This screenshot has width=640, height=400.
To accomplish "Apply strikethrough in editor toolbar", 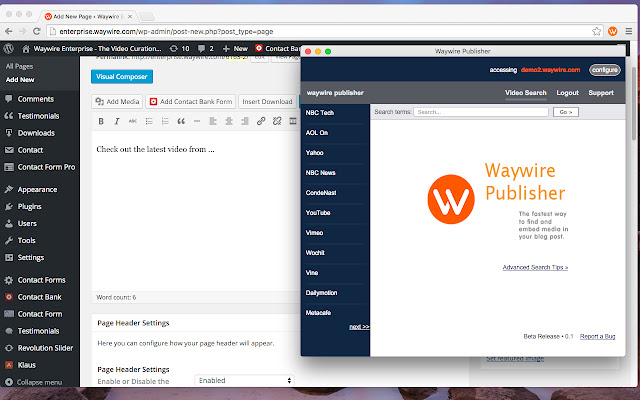I will 133,121.
